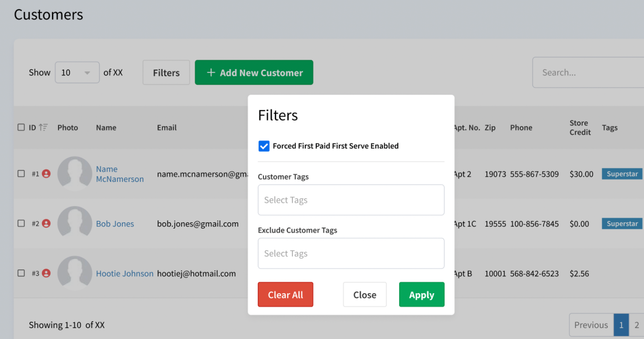Click the red user icon beside #3
This screenshot has height=339, width=644.
pos(46,273)
